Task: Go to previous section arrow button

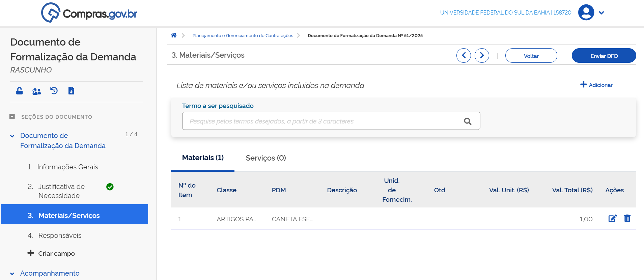Action: [x=464, y=55]
